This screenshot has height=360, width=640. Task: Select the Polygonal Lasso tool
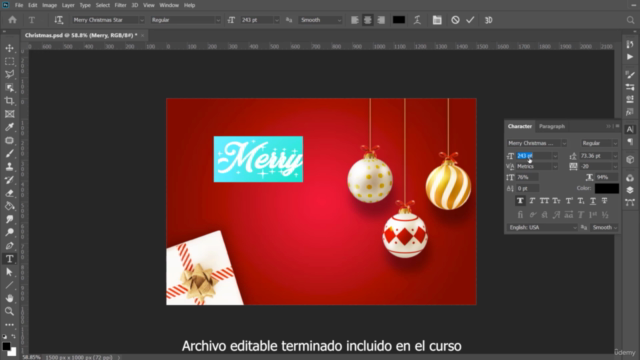9,74
